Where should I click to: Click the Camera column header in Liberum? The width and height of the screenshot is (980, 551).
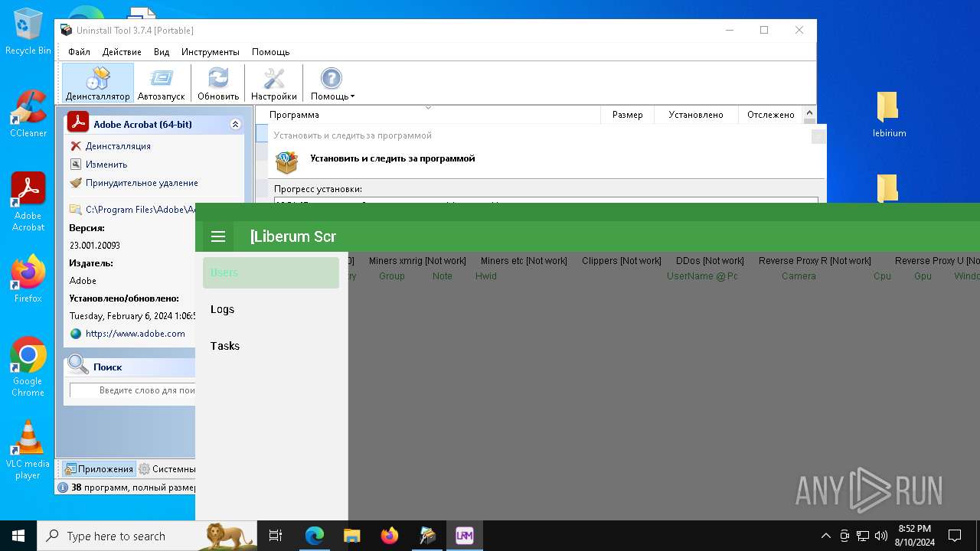799,276
